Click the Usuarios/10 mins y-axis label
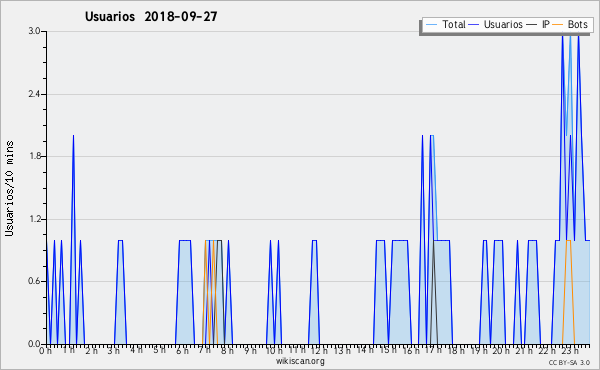Screen dimensions: 600x370 9,189
